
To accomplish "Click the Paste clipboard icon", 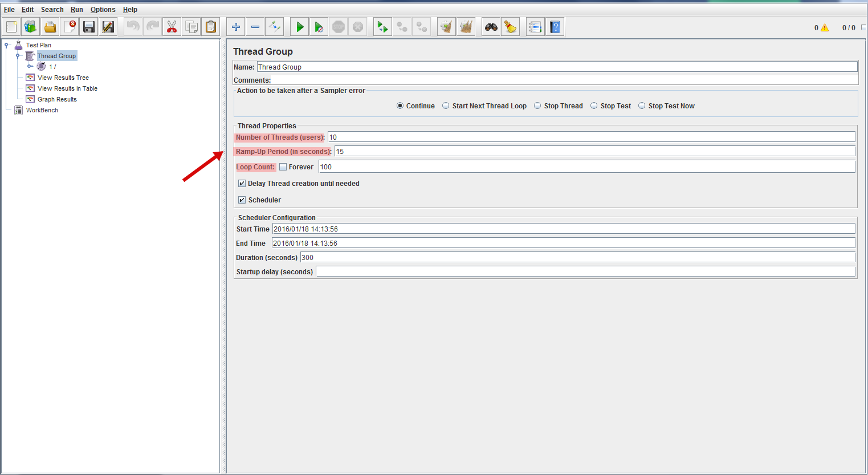I will click(x=211, y=27).
